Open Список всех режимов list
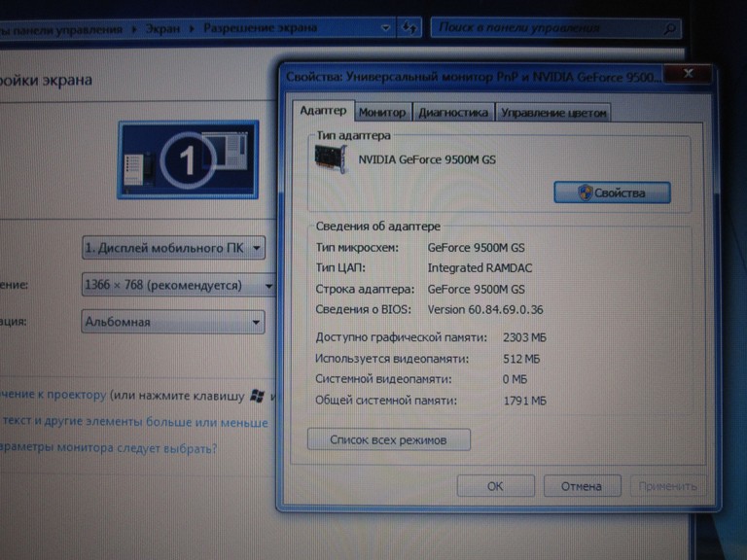This screenshot has width=747, height=560. 389,439
